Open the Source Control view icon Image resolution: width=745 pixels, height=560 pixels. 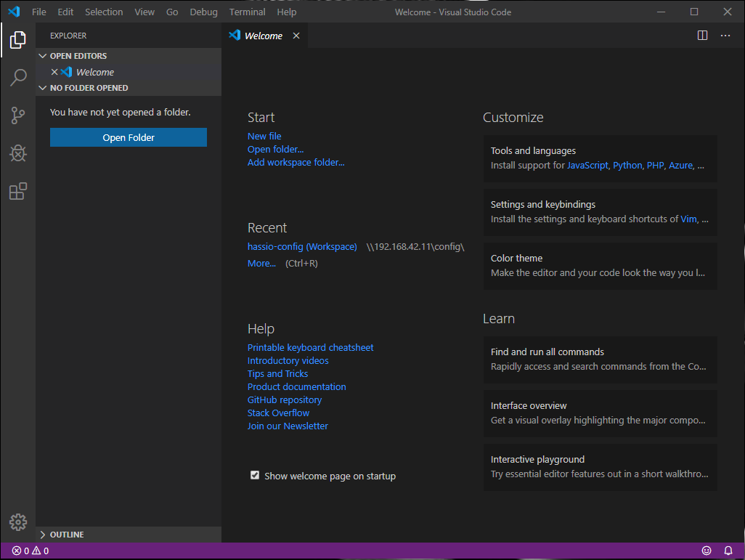point(17,115)
